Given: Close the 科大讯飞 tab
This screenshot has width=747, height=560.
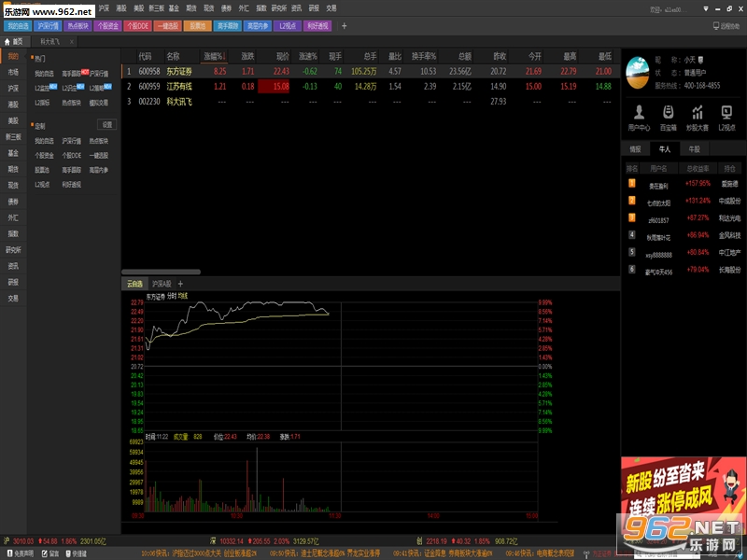Looking at the screenshot, I should coord(72,42).
